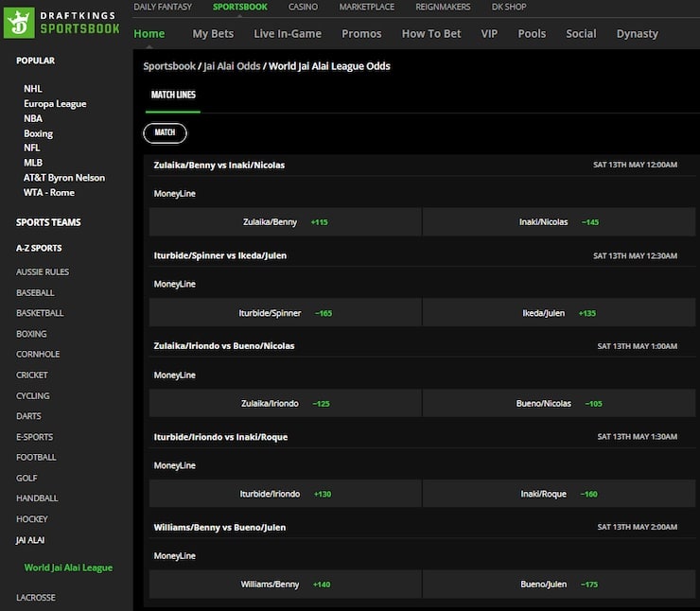Expand the Golf category
Screen dimensions: 700x611
[x=26, y=478]
